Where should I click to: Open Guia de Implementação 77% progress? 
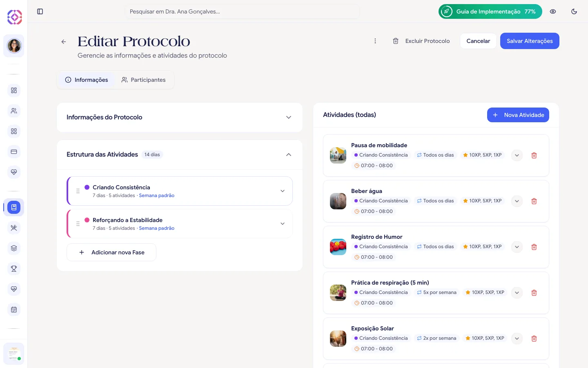[490, 11]
